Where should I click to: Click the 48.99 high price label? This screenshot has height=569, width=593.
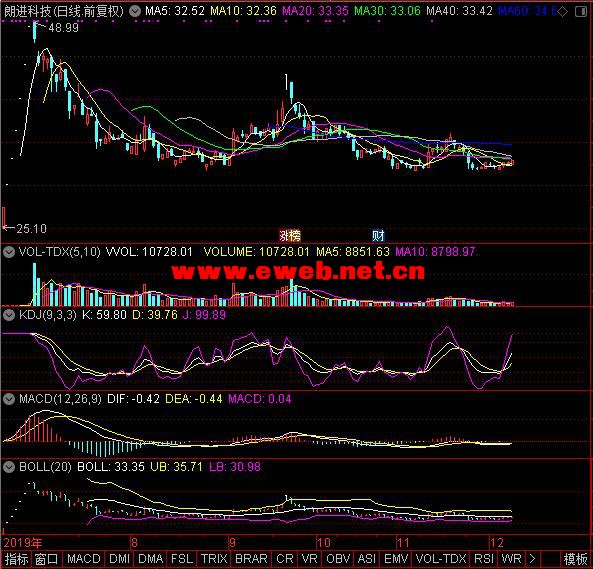coord(64,28)
